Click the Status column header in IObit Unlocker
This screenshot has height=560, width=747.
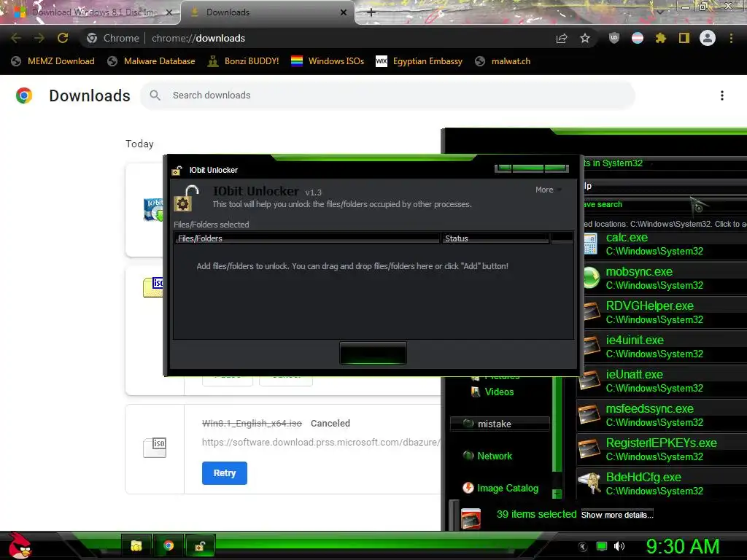495,238
